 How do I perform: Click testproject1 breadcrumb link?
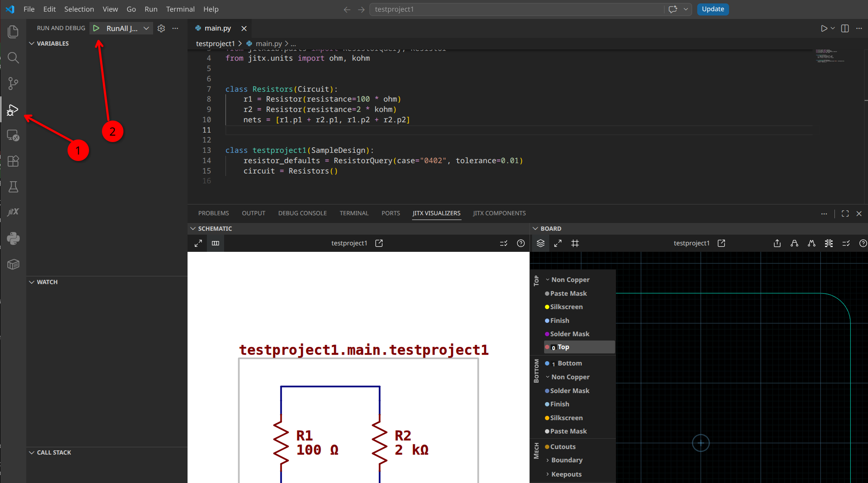pyautogui.click(x=215, y=43)
